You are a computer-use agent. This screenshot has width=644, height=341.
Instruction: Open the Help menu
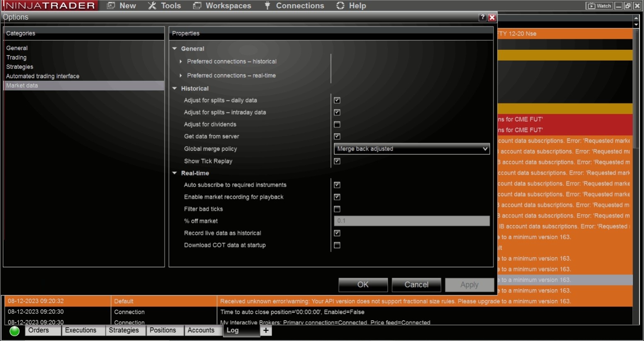coord(351,6)
